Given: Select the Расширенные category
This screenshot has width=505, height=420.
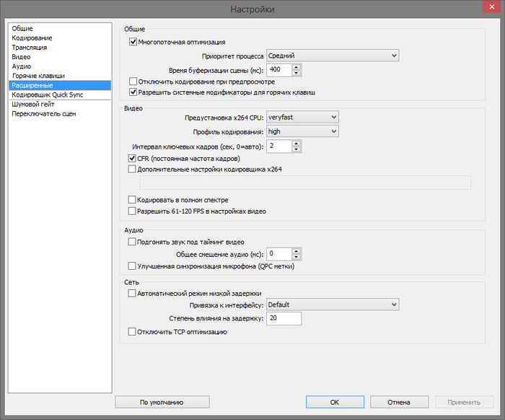Looking at the screenshot, I should pyautogui.click(x=60, y=85).
